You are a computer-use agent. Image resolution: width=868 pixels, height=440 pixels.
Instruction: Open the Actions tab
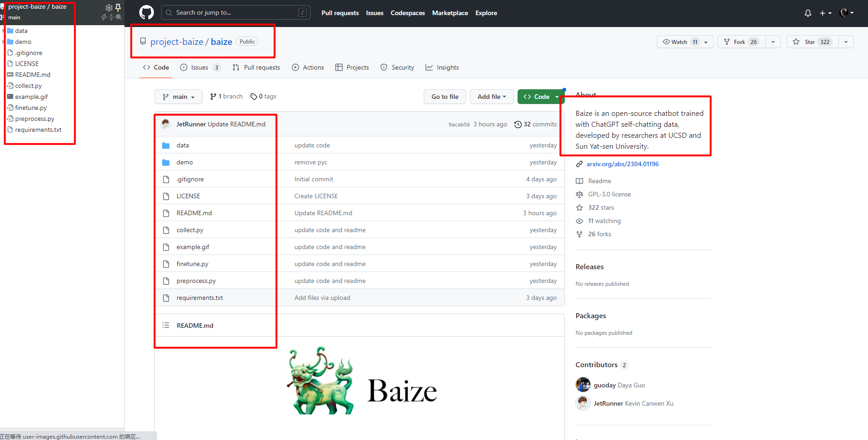308,67
